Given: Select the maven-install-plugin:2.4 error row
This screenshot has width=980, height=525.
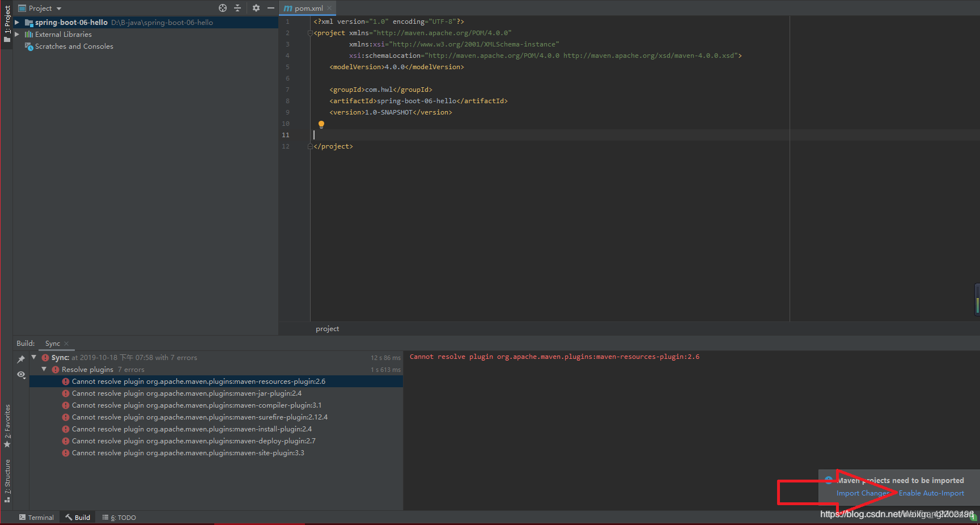Looking at the screenshot, I should (x=216, y=429).
